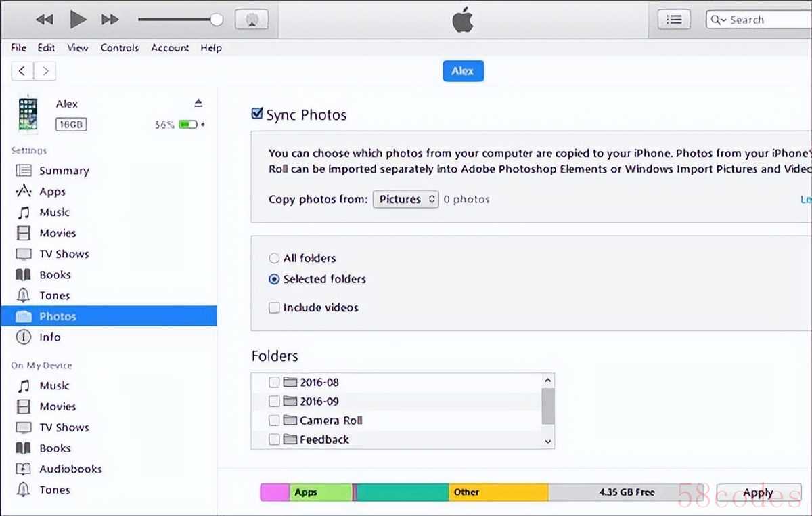Select the All folders radio button
812x516 pixels.
[274, 258]
